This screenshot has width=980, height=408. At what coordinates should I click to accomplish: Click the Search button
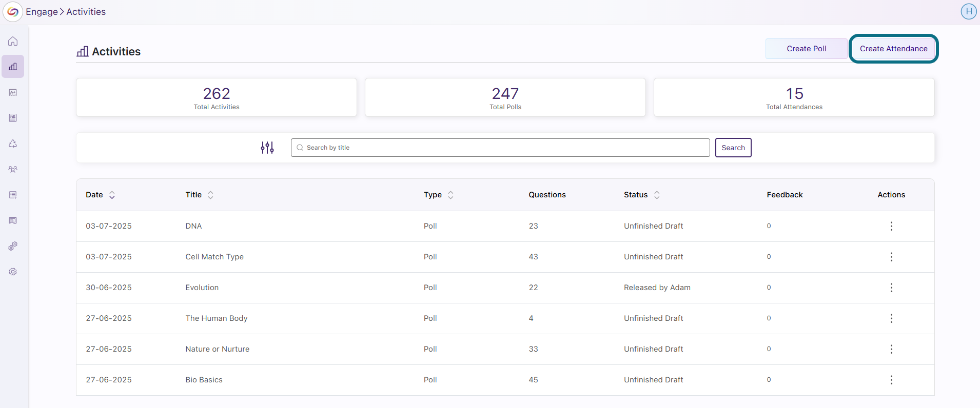tap(733, 148)
